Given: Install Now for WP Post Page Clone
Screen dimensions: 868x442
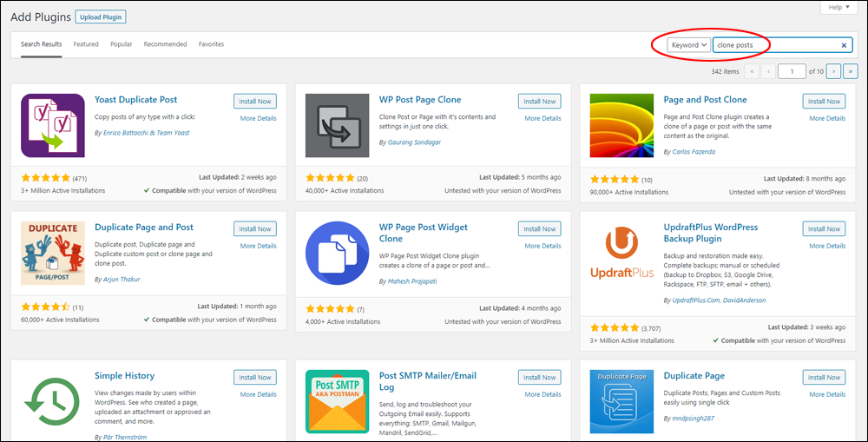Looking at the screenshot, I should coord(540,102).
